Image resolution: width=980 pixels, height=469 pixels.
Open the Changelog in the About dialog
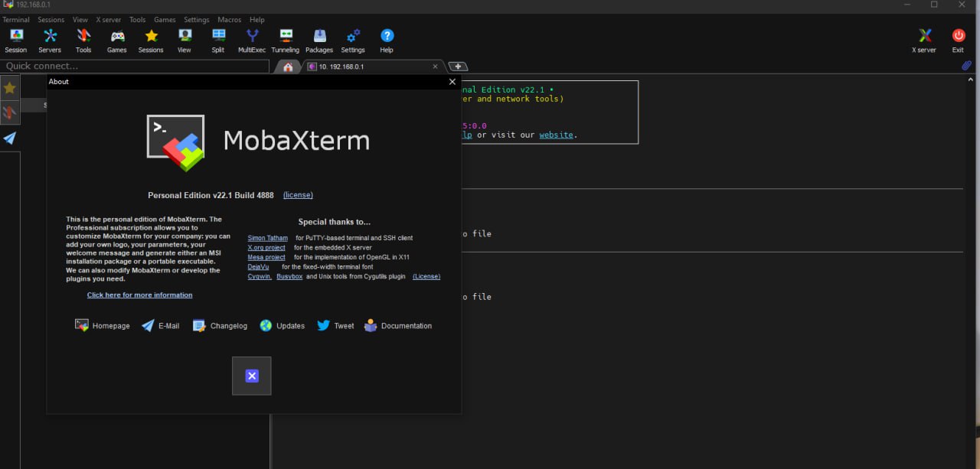220,326
